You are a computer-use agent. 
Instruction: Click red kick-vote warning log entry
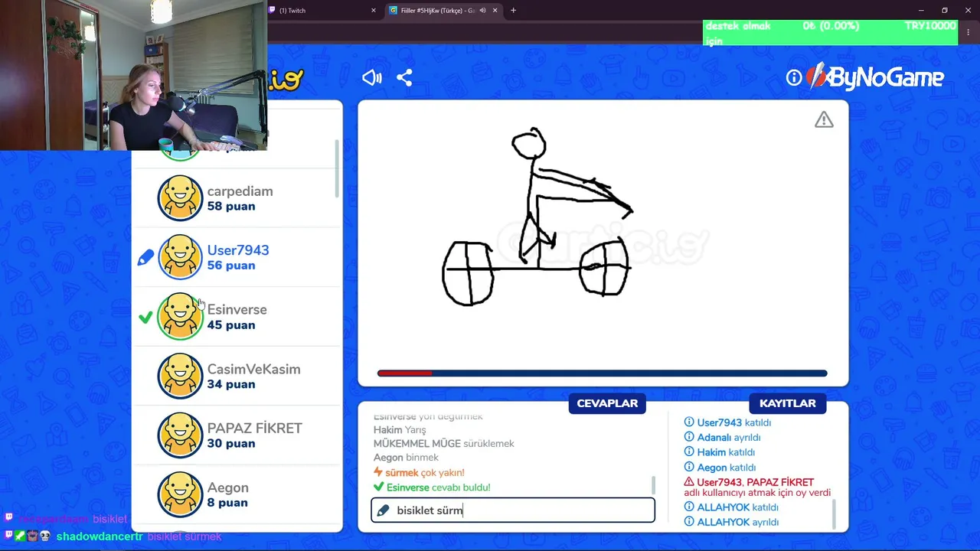pos(756,487)
